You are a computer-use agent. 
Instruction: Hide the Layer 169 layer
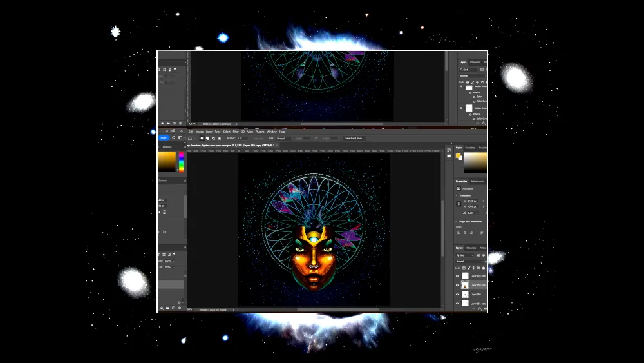click(x=457, y=295)
